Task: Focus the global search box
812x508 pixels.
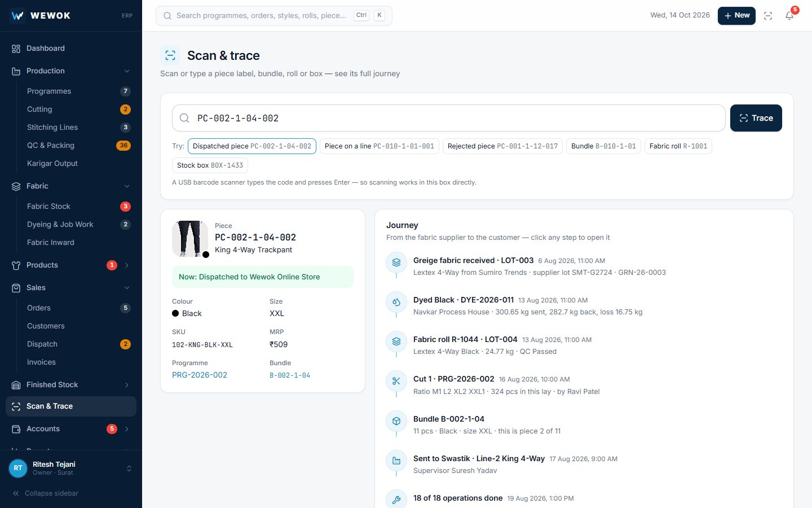Action: [x=274, y=16]
